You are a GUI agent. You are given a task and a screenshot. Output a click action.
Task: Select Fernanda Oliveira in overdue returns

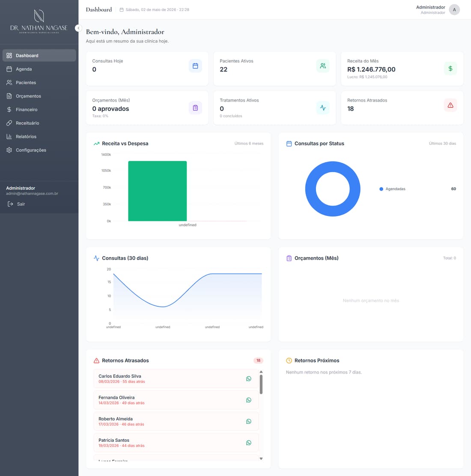pyautogui.click(x=176, y=400)
